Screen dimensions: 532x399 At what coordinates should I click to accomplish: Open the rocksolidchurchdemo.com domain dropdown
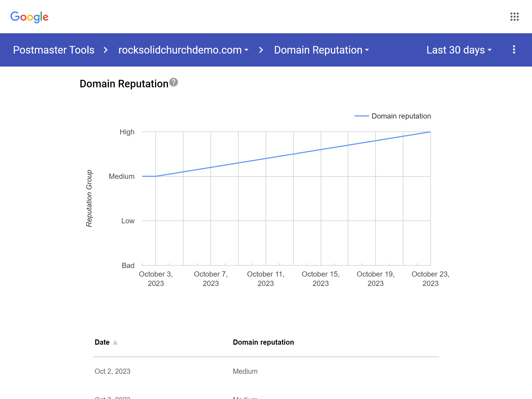[x=183, y=50]
